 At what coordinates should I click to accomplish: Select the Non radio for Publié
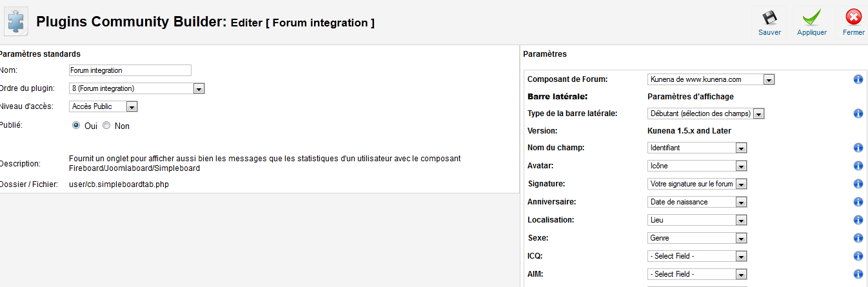tap(106, 126)
